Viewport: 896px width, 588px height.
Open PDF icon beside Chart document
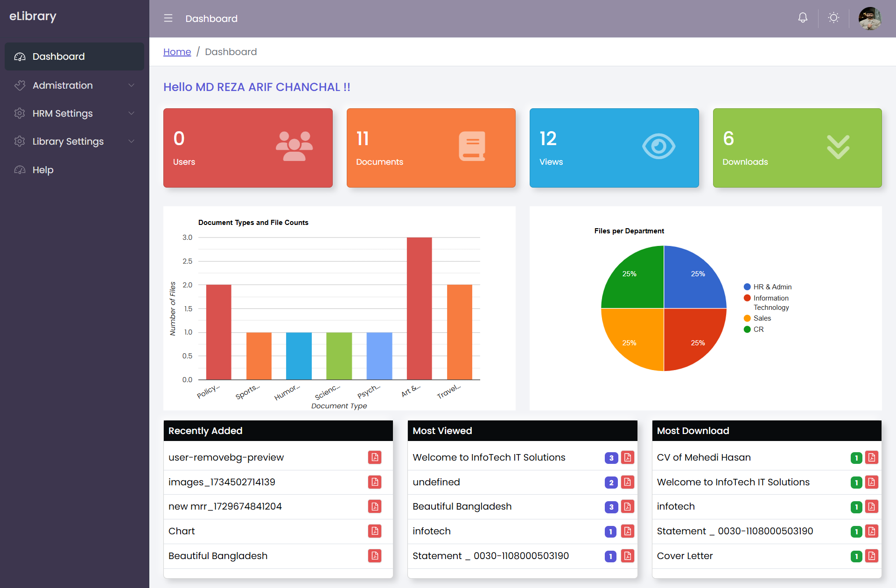coord(375,531)
